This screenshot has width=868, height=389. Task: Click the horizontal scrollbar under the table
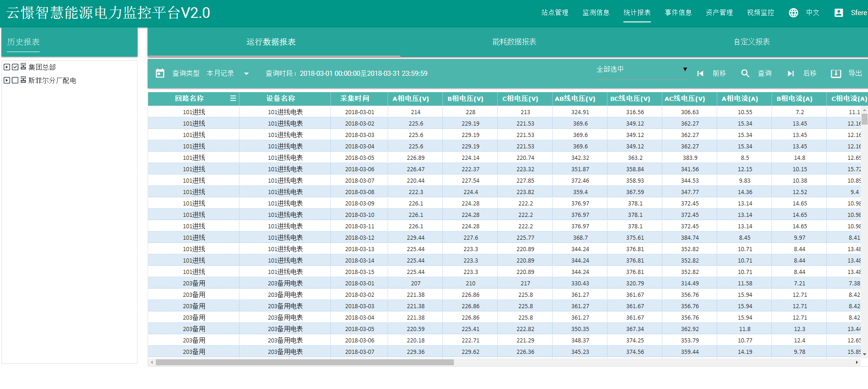[x=304, y=363]
